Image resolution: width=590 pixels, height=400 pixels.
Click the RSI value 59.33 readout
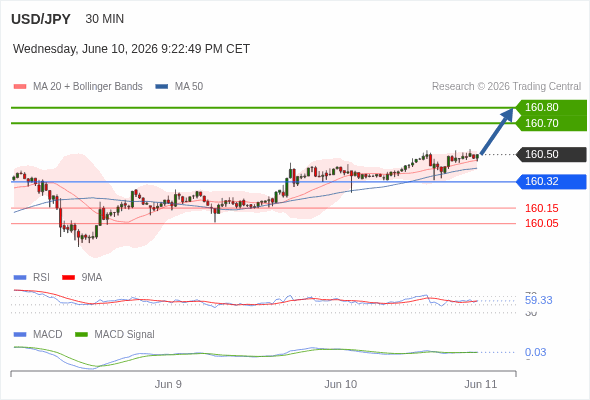[x=538, y=300]
